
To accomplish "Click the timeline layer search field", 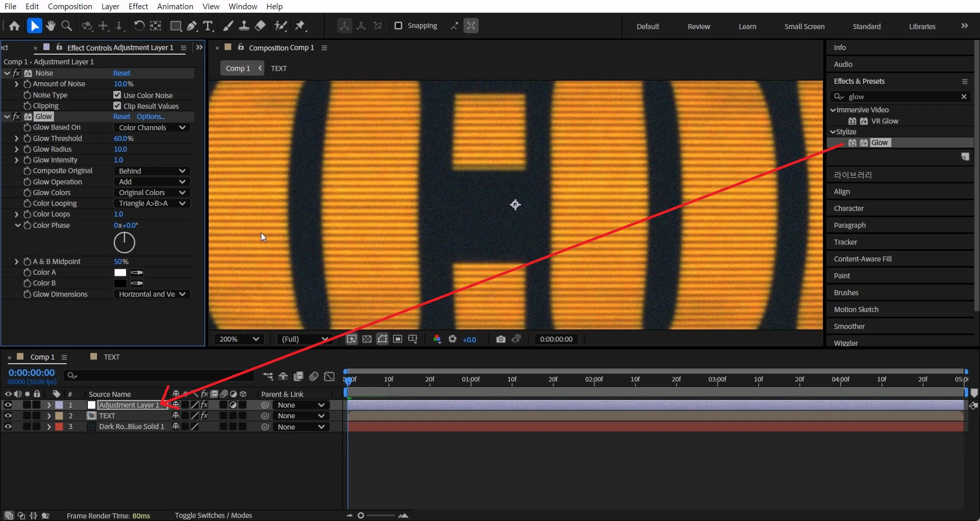I will pos(159,375).
